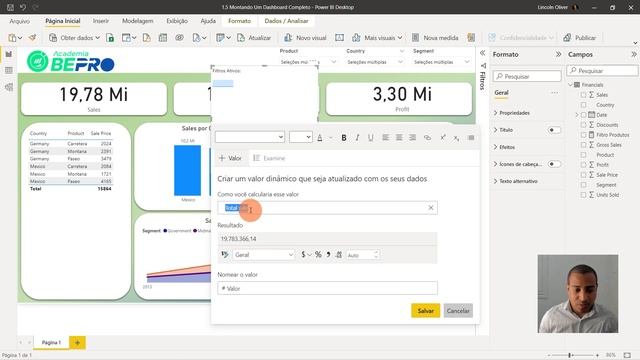Open the font family dropdown
The image size is (640, 360).
pyautogui.click(x=250, y=137)
